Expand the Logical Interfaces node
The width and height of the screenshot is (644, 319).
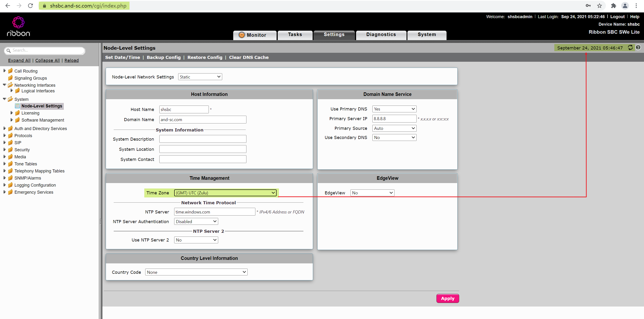click(x=12, y=90)
